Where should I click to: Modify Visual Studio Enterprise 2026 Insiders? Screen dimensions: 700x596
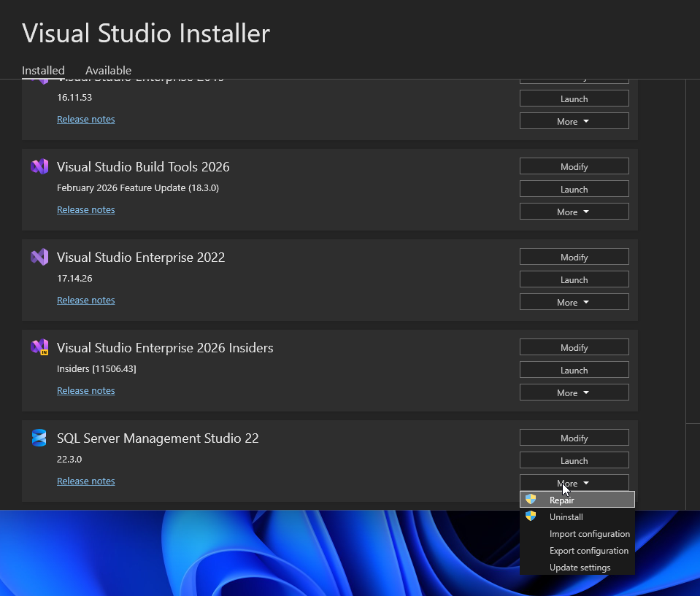point(574,347)
